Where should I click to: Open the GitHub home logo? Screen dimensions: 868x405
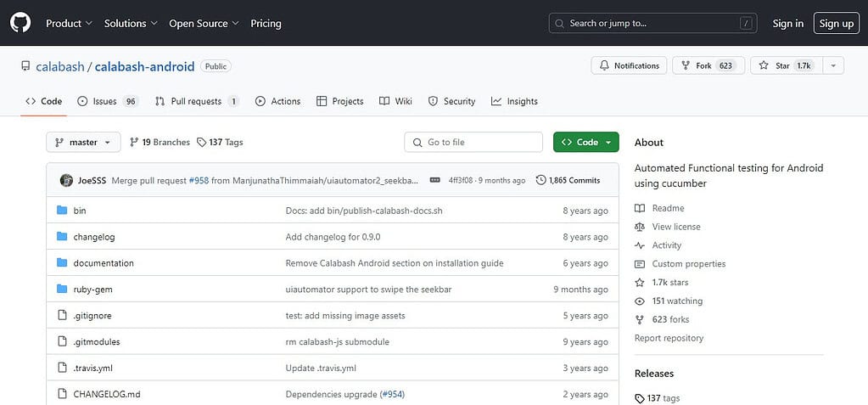(20, 23)
